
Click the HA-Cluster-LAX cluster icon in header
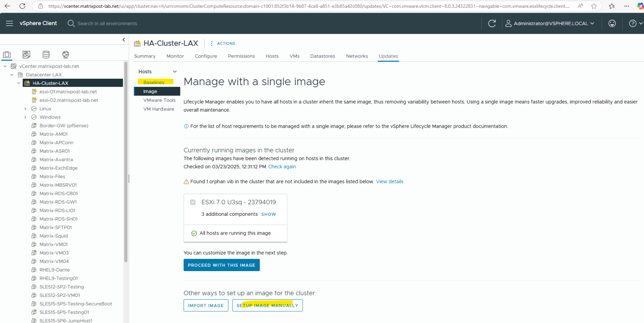click(x=137, y=43)
